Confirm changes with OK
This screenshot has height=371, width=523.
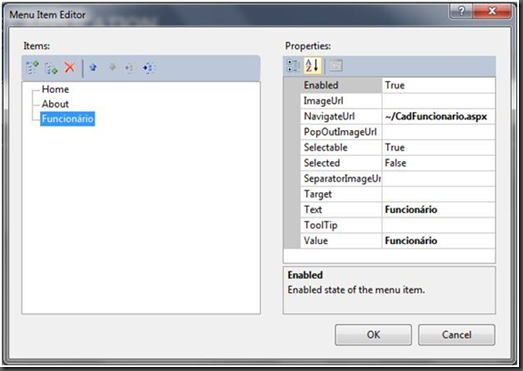[x=373, y=335]
